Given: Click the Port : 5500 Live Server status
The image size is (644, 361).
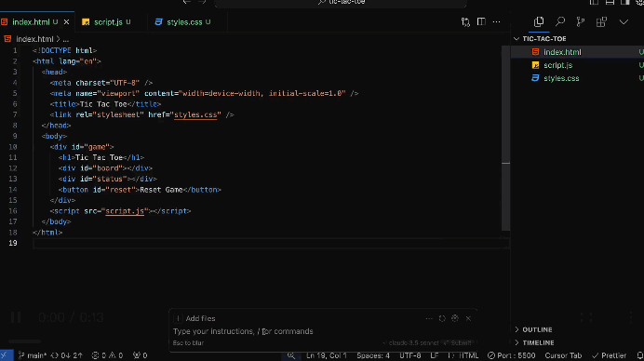Looking at the screenshot, I should pos(511,355).
